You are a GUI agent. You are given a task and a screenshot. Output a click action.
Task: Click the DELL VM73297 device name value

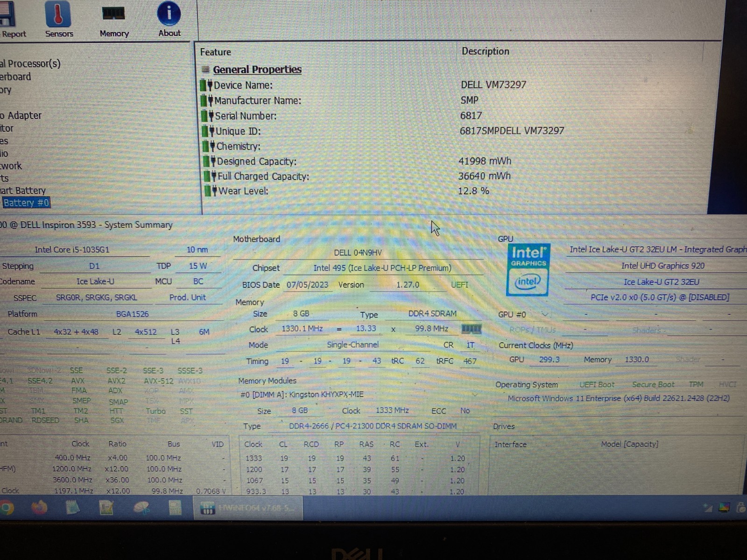pyautogui.click(x=493, y=85)
